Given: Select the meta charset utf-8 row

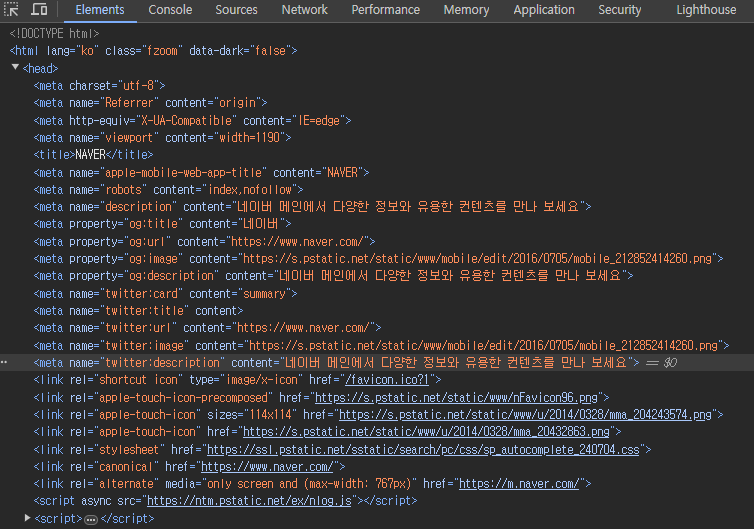Looking at the screenshot, I should point(100,86).
